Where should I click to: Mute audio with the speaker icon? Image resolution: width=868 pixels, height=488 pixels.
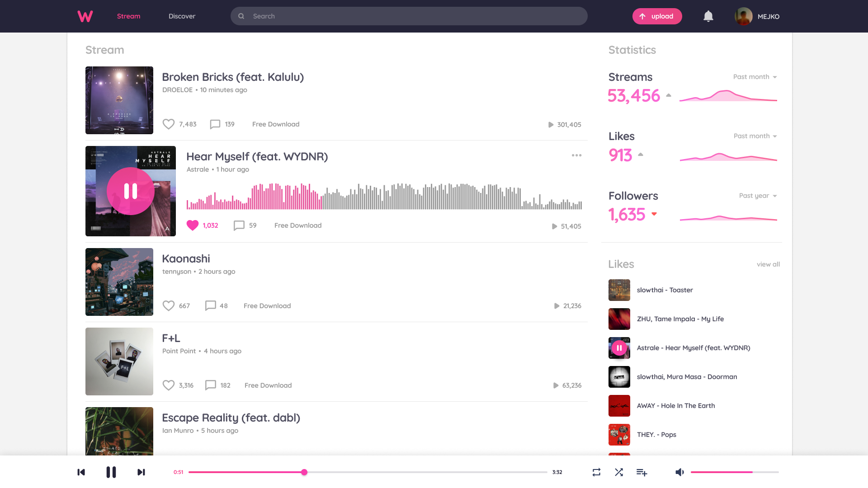pos(679,472)
